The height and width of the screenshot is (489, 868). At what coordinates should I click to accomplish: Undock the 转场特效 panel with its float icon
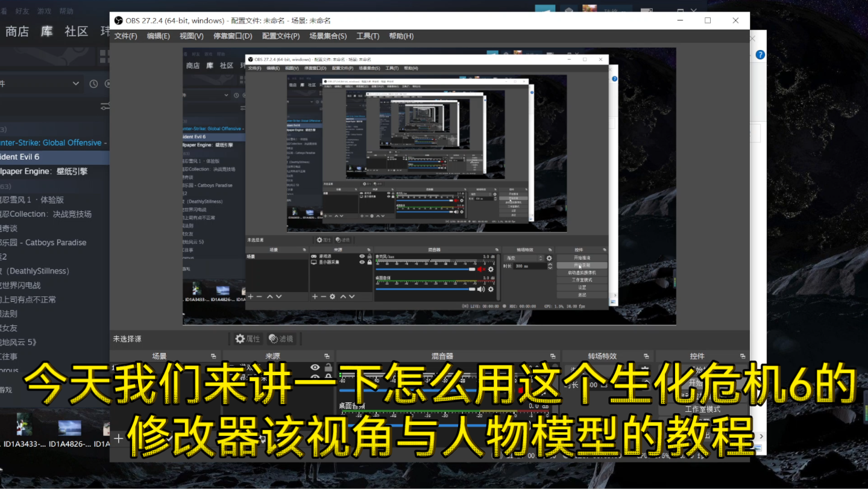point(647,357)
